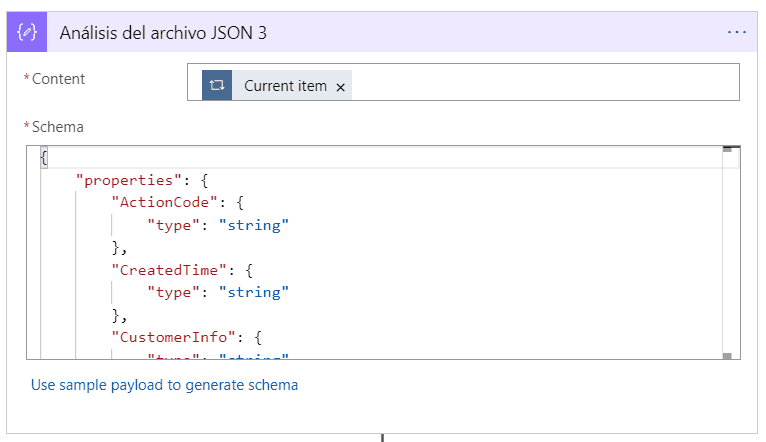Click the action title Análisis del archivo JSON 3
The height and width of the screenshot is (442, 766).
[163, 33]
